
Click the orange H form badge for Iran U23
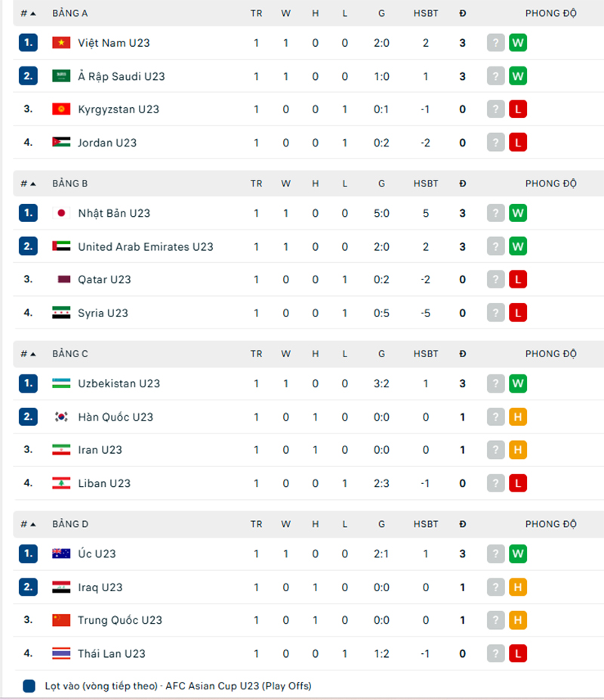click(x=518, y=450)
